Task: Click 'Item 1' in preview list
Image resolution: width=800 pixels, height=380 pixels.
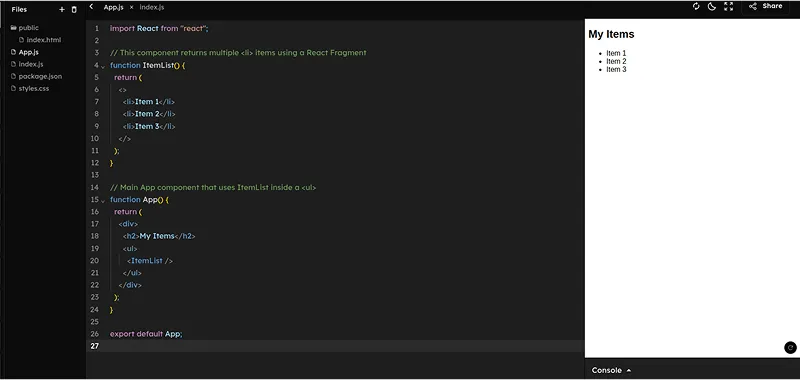Action: click(x=616, y=53)
